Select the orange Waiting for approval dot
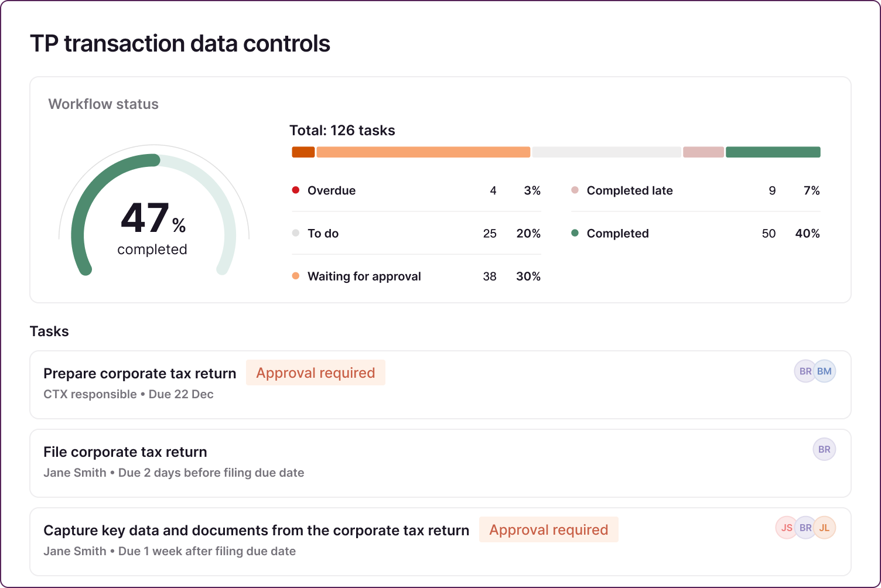Viewport: 881px width, 588px height. pos(296,275)
